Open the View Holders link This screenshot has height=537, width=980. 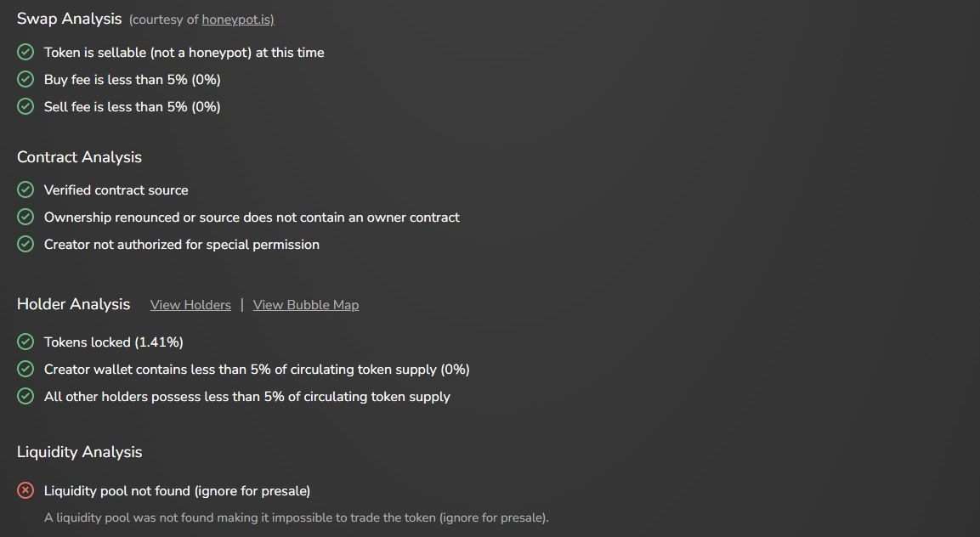(190, 305)
